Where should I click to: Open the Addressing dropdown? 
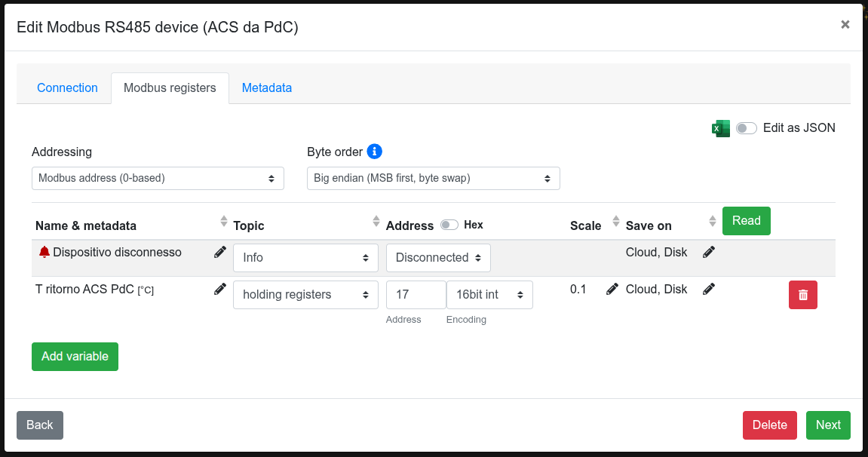tap(158, 179)
